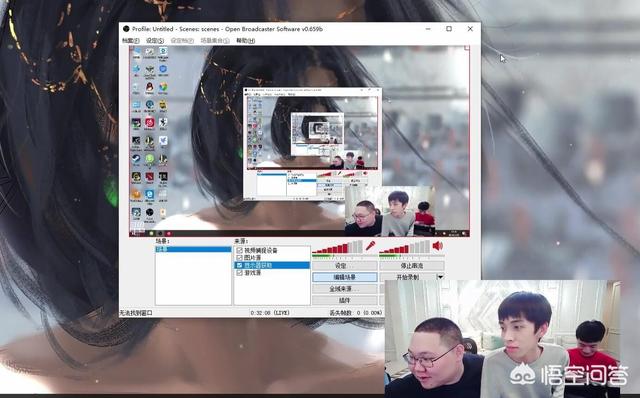
Task: Toggle the 视频捕捉设备 source checkbox
Action: pos(240,250)
